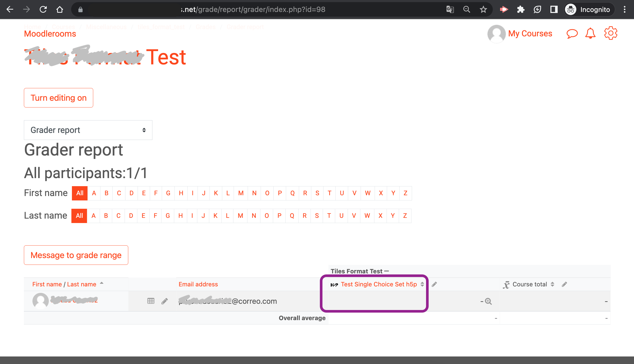This screenshot has width=634, height=364.
Task: Filter Last name by letter W
Action: (367, 216)
